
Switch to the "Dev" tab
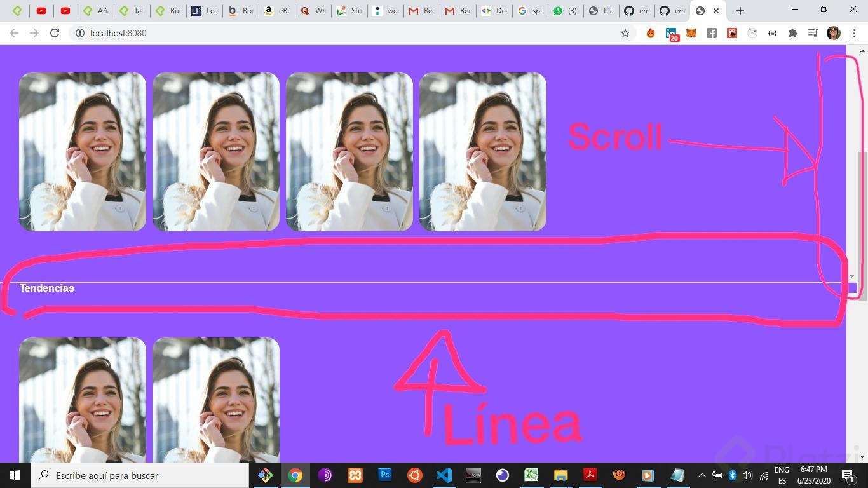click(494, 11)
